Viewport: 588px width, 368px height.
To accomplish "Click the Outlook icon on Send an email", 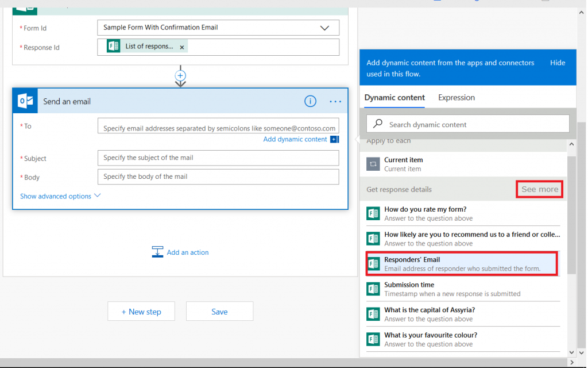I will point(25,101).
